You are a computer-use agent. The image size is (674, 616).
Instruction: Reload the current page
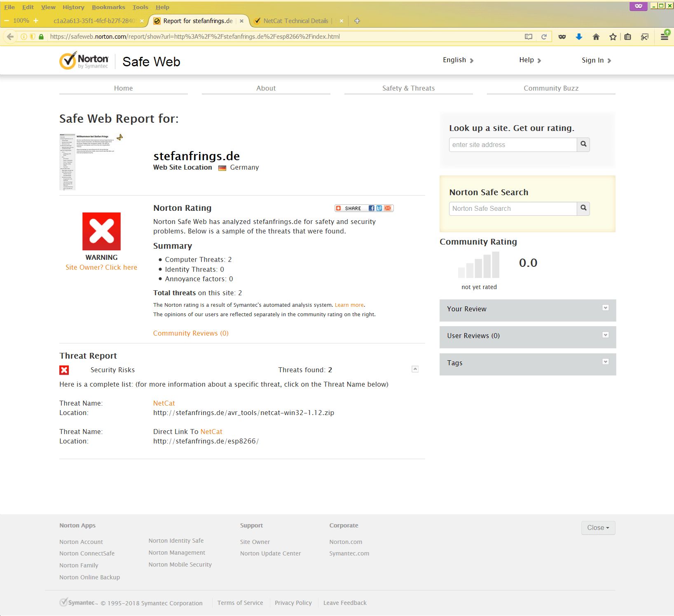tap(544, 37)
